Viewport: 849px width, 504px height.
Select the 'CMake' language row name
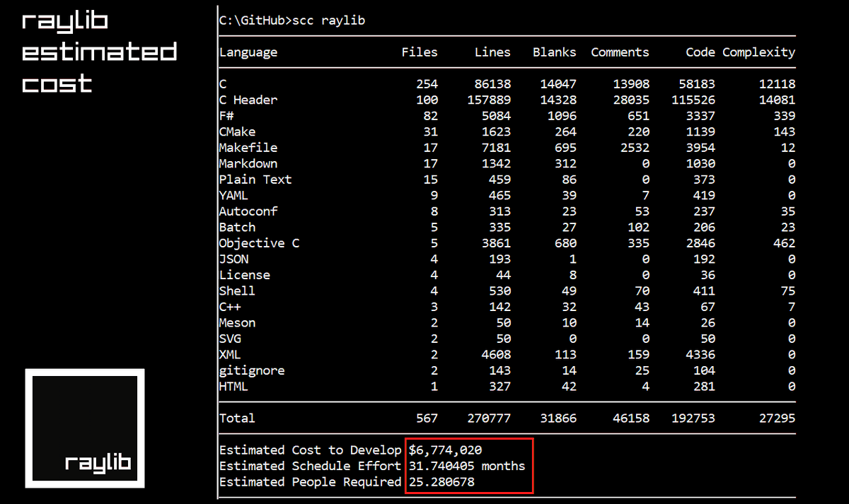pyautogui.click(x=238, y=131)
